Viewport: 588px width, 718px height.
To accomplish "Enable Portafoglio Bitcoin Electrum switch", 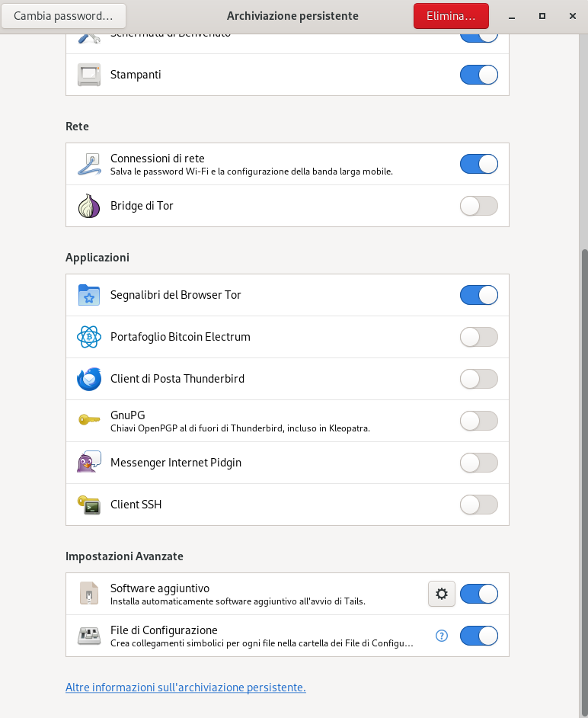I will pos(478,337).
